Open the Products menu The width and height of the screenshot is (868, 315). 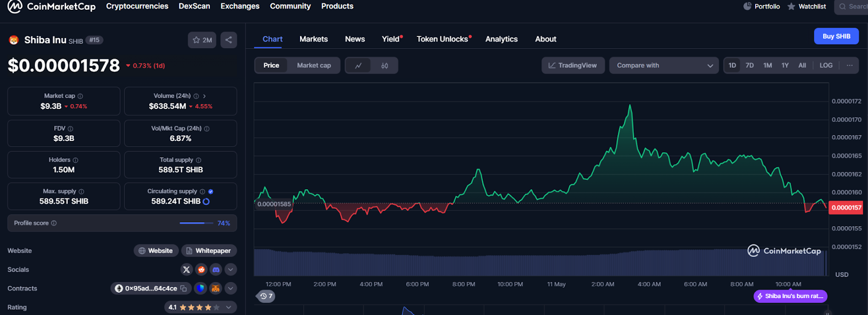point(337,7)
